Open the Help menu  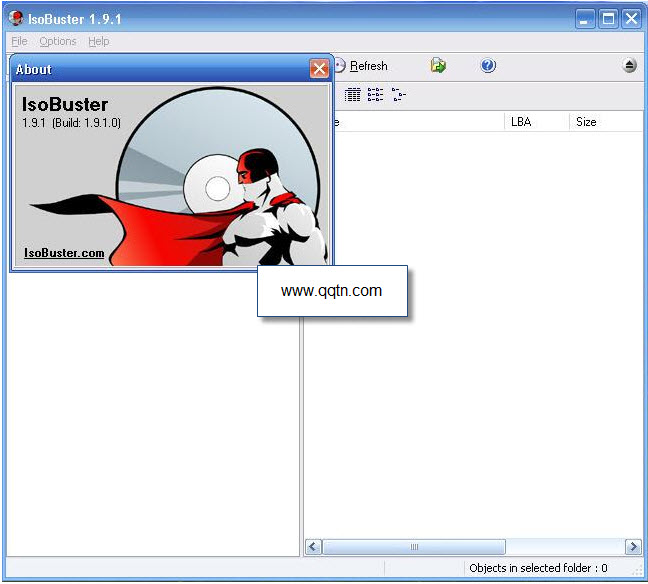click(99, 41)
